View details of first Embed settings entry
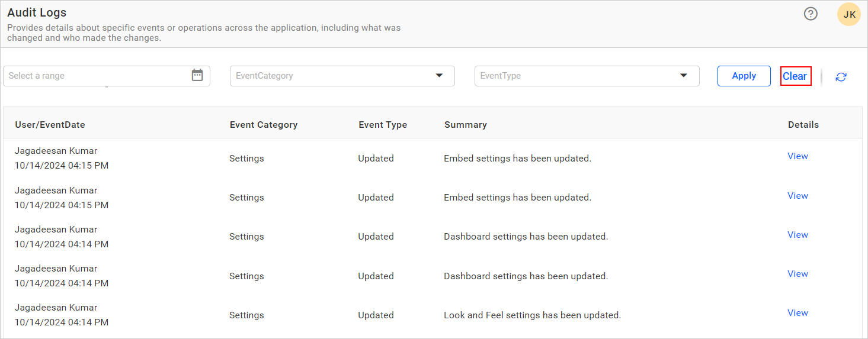 [x=797, y=156]
